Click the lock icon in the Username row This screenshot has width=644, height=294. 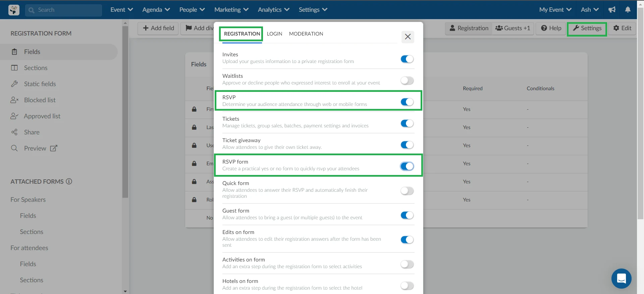pos(194,145)
